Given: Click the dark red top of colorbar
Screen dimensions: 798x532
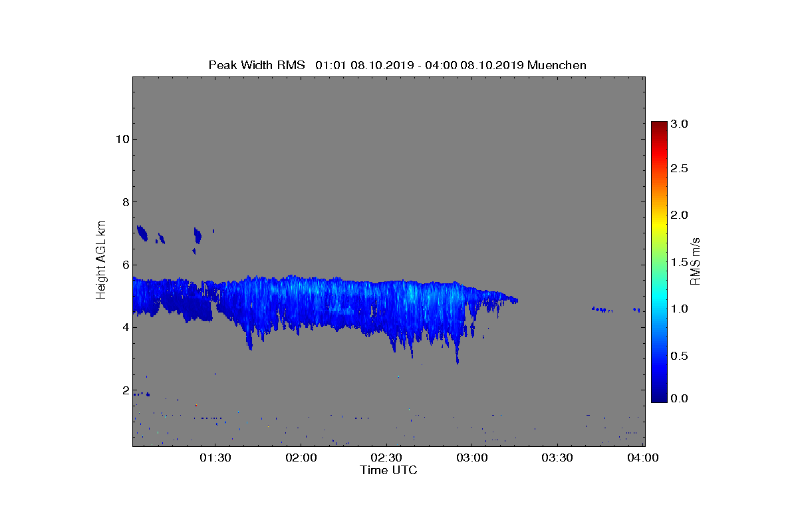Looking at the screenshot, I should click(x=658, y=126).
